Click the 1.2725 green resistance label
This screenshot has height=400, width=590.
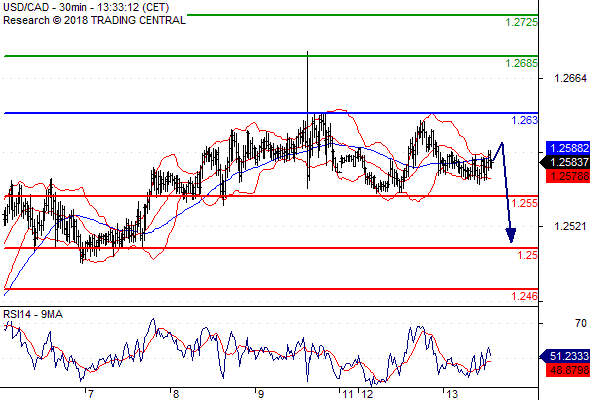(522, 22)
